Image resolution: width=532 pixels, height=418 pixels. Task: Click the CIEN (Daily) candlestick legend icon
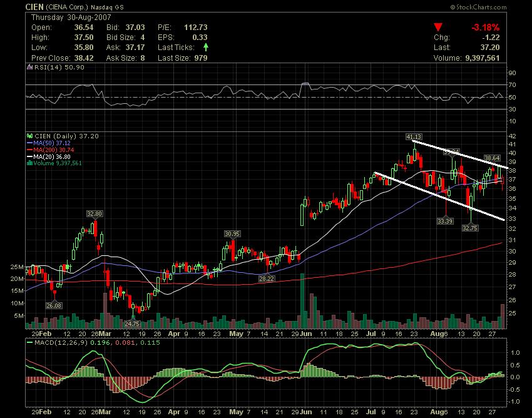click(30, 136)
